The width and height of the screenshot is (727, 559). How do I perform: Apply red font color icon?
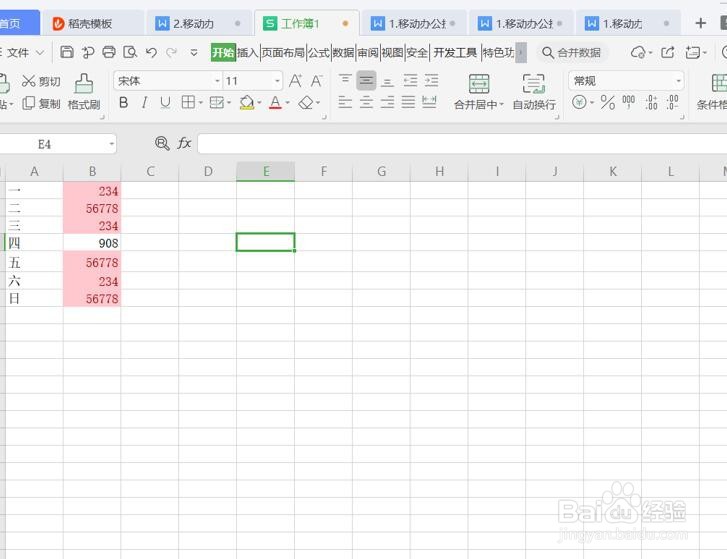click(x=275, y=102)
